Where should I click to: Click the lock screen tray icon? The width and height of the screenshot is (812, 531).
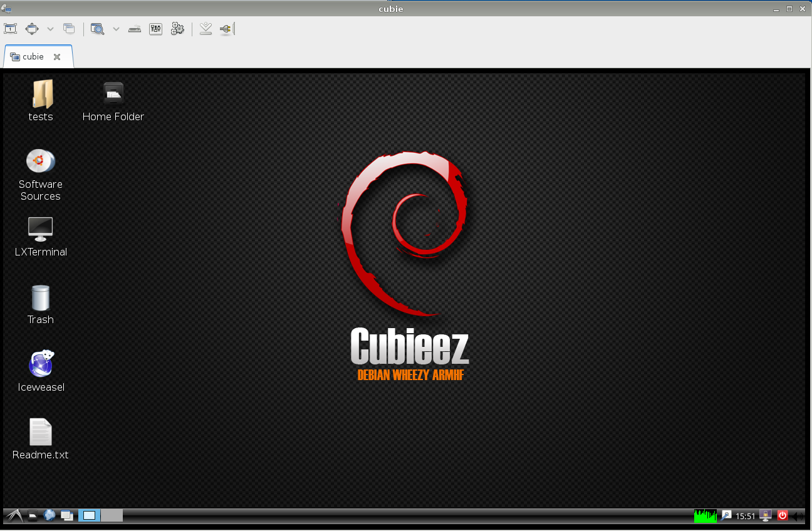click(x=766, y=516)
